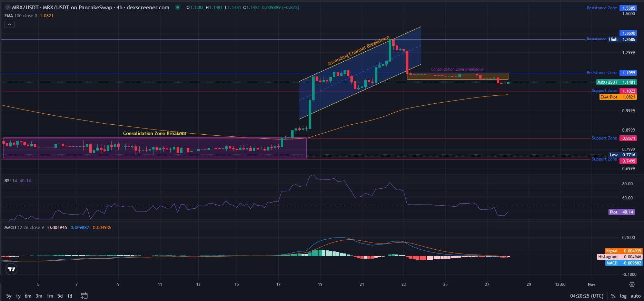Click the green market status dot

point(178,8)
